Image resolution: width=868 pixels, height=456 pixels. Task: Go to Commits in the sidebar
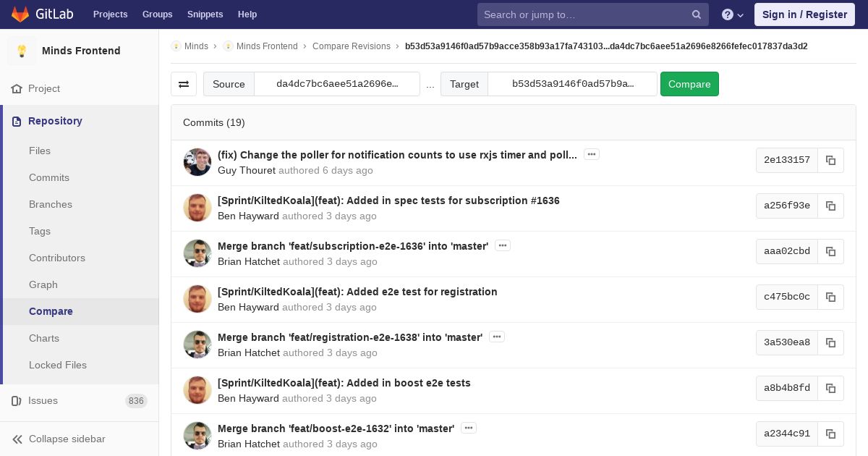(49, 177)
